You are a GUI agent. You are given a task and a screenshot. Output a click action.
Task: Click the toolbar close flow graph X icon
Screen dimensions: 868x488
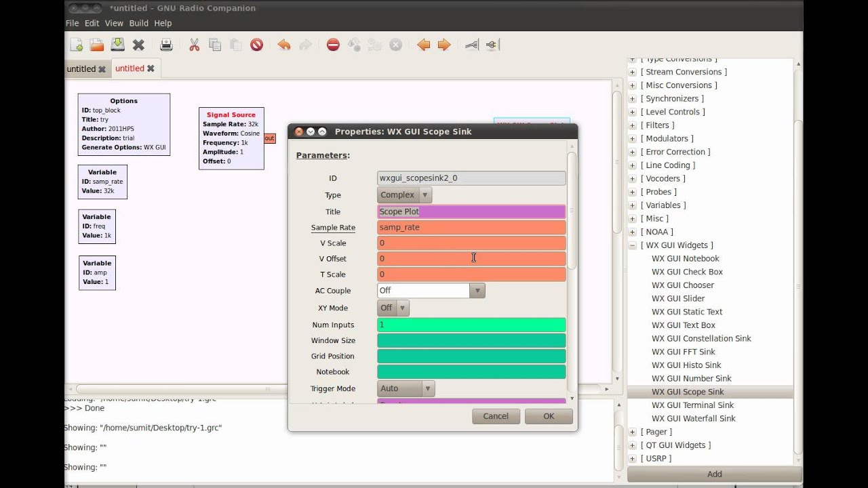pos(138,45)
